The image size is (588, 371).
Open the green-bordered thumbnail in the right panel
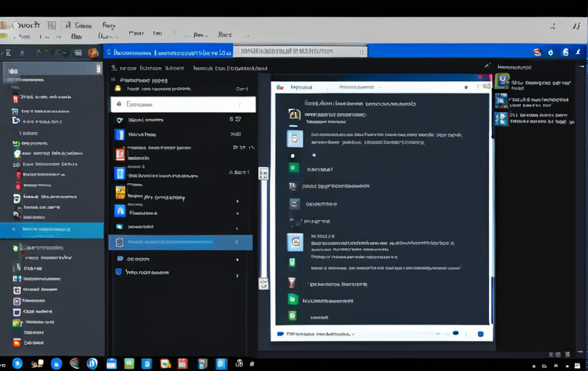click(502, 80)
